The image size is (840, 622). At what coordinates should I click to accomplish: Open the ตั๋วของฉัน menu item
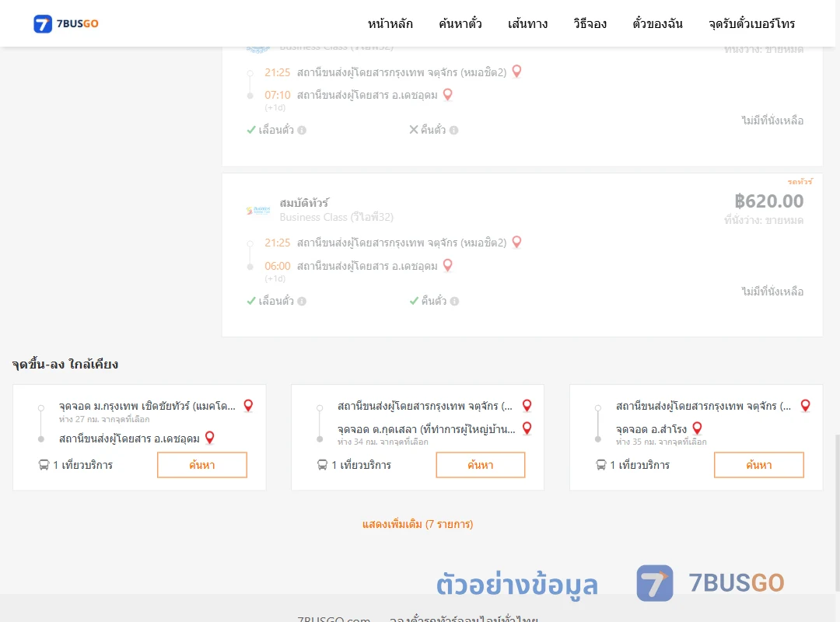pos(657,23)
